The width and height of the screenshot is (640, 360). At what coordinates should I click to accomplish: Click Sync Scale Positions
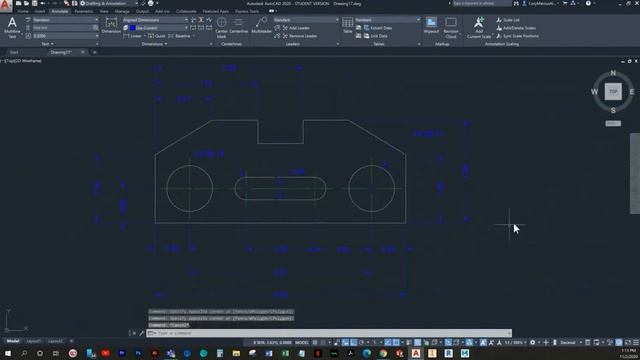click(518, 36)
